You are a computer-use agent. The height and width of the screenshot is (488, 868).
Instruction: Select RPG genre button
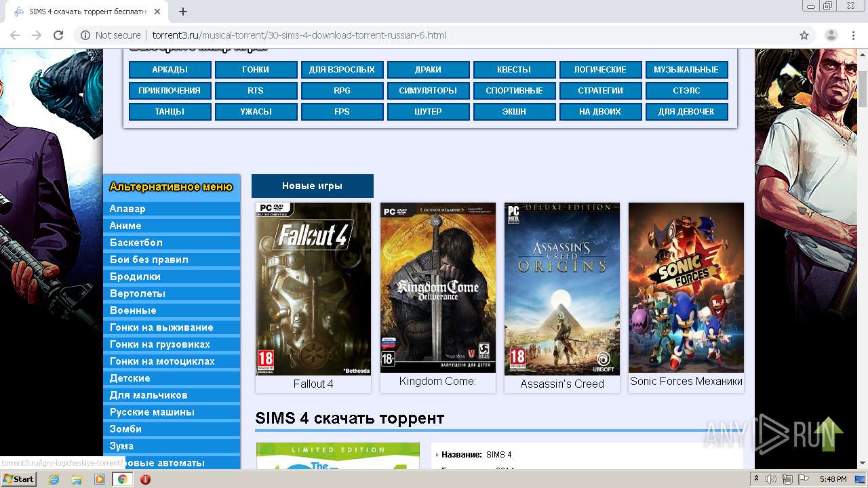pyautogui.click(x=342, y=91)
